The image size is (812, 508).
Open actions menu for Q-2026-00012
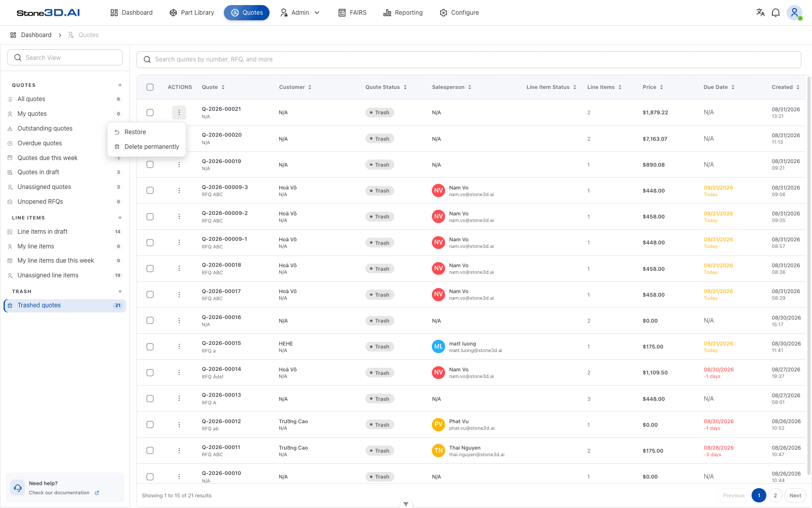point(179,425)
